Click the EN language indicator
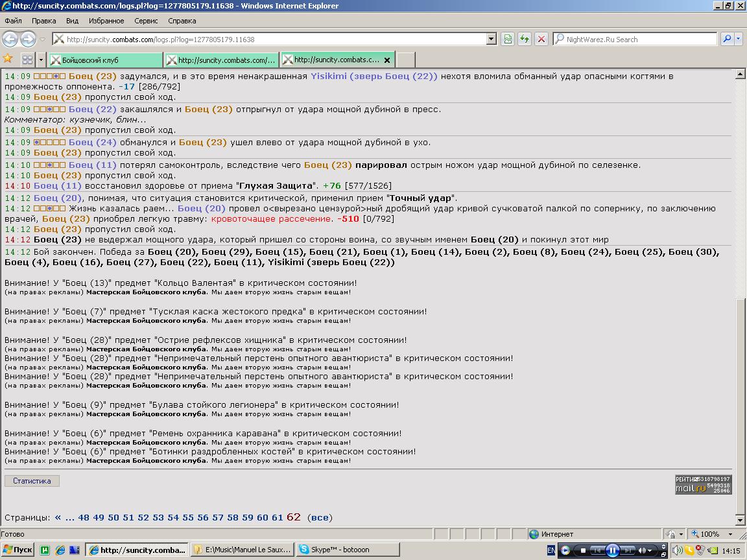This screenshot has height=560, width=747. [551, 550]
